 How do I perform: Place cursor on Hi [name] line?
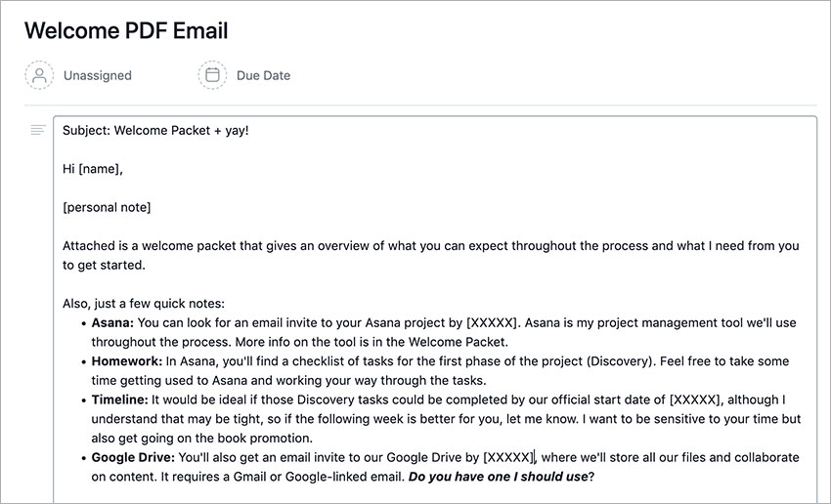pyautogui.click(x=93, y=169)
